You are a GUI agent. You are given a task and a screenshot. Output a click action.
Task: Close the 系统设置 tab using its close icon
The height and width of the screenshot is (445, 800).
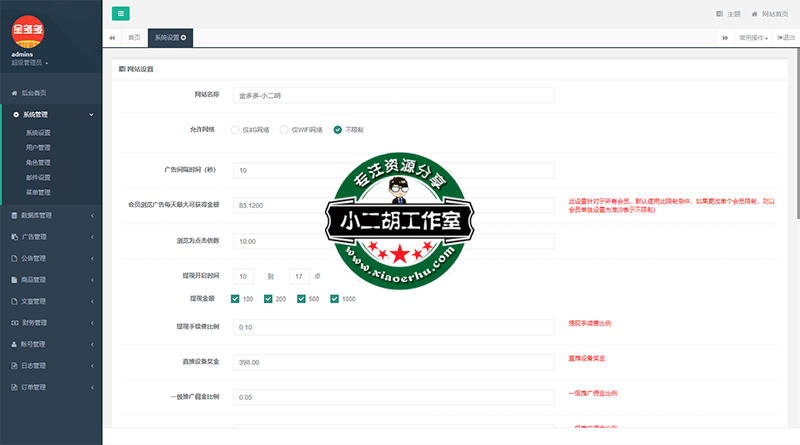[x=183, y=37]
